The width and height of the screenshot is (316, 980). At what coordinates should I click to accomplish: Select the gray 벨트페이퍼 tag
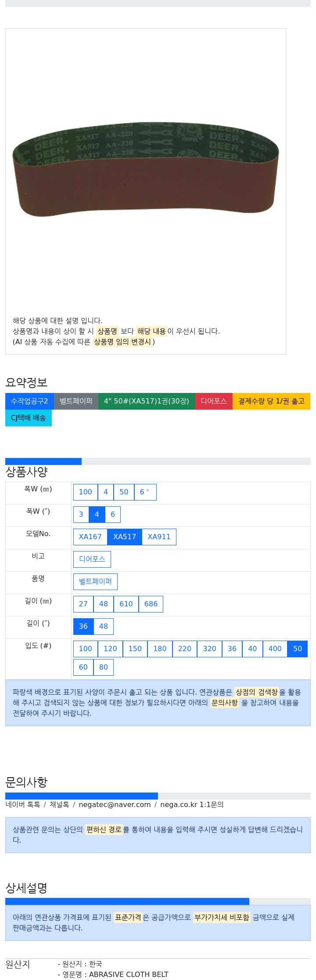click(76, 401)
